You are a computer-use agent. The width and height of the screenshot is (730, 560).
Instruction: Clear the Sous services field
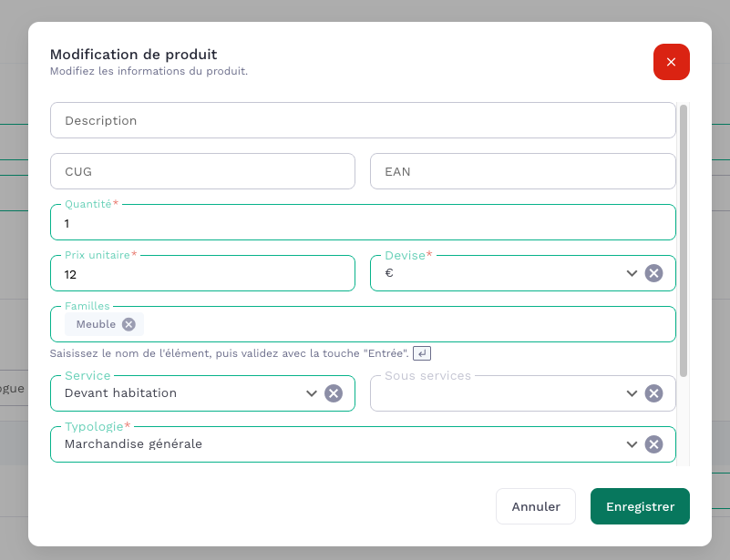653,393
